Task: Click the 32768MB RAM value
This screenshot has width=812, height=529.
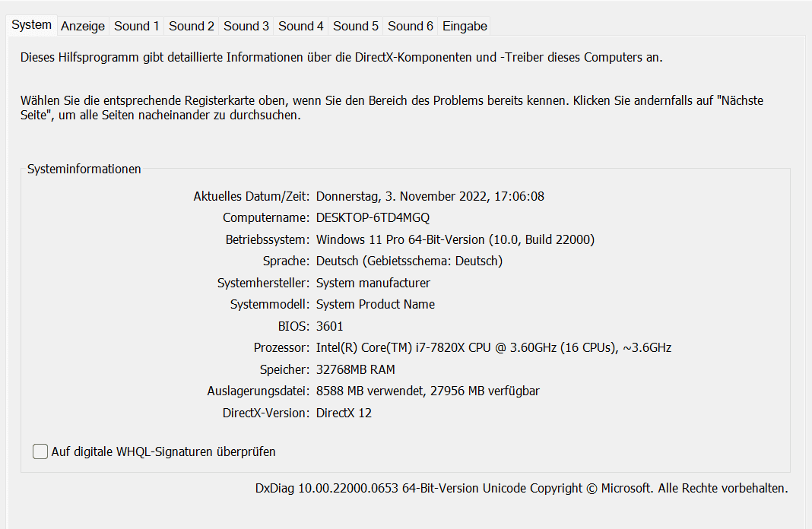Action: pyautogui.click(x=355, y=369)
